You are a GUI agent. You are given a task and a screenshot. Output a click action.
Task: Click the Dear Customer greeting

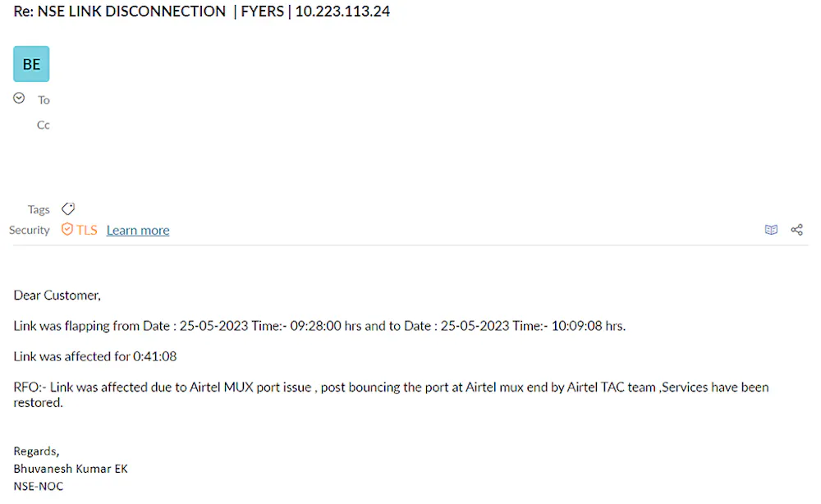[57, 295]
